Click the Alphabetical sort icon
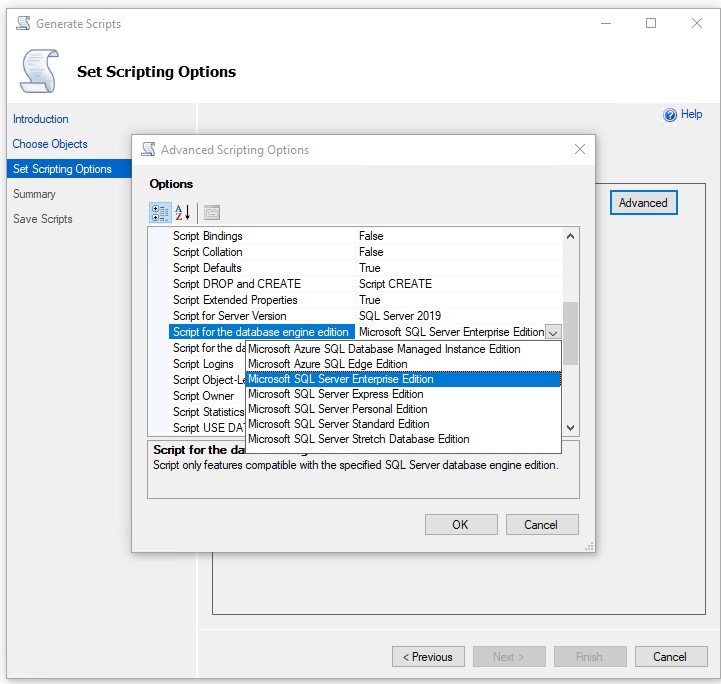The height and width of the screenshot is (684, 721). click(183, 212)
